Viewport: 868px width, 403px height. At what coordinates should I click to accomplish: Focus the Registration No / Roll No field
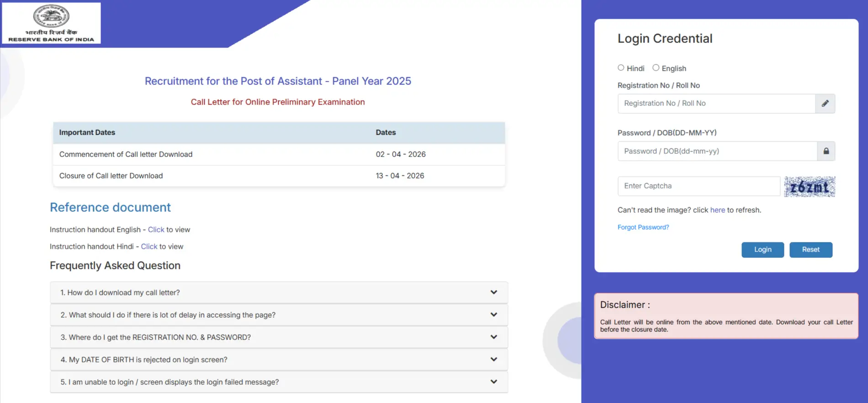point(716,104)
